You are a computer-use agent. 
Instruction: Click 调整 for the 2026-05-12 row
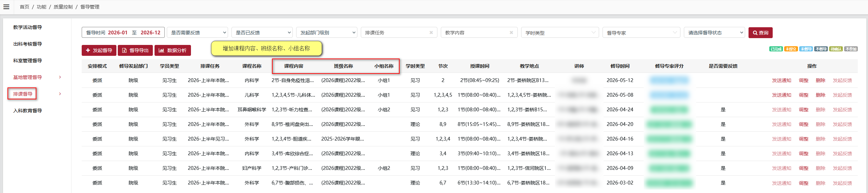(x=804, y=80)
